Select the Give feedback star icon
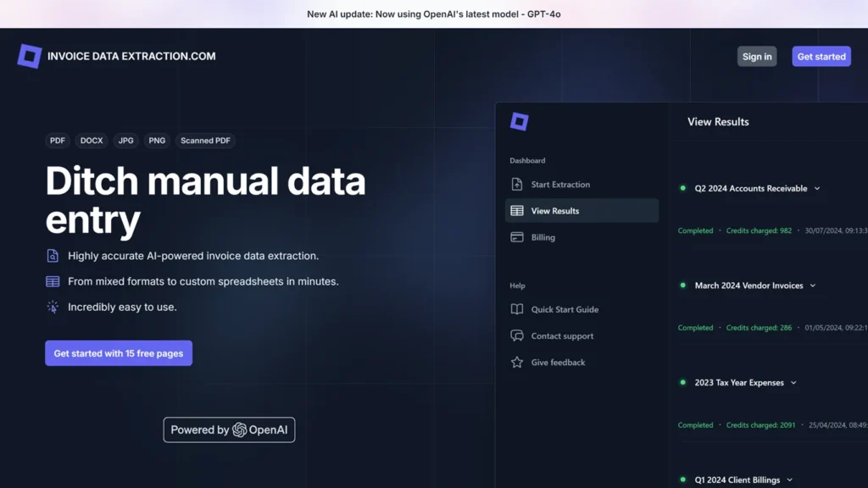The width and height of the screenshot is (868, 488). click(517, 362)
